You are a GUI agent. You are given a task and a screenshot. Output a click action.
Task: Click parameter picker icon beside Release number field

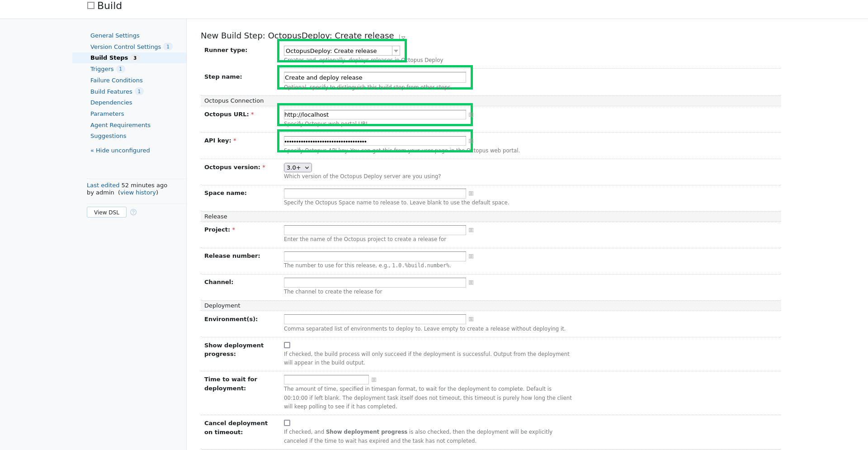471,256
